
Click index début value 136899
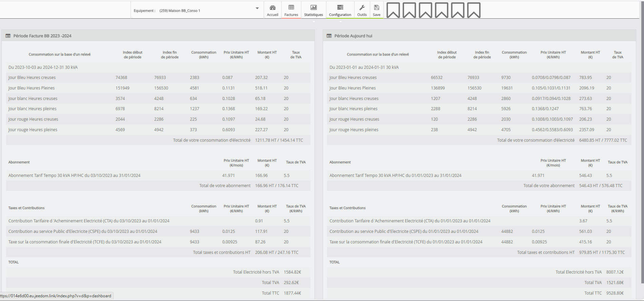click(x=438, y=88)
